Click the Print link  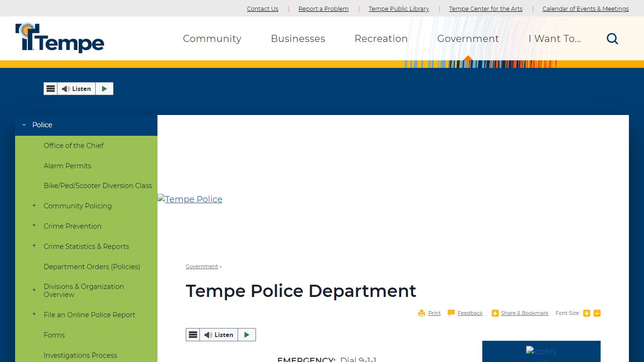[434, 313]
